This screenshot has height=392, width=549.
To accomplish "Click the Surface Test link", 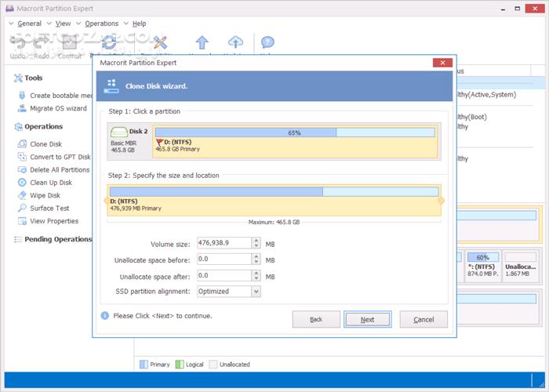I will (49, 209).
